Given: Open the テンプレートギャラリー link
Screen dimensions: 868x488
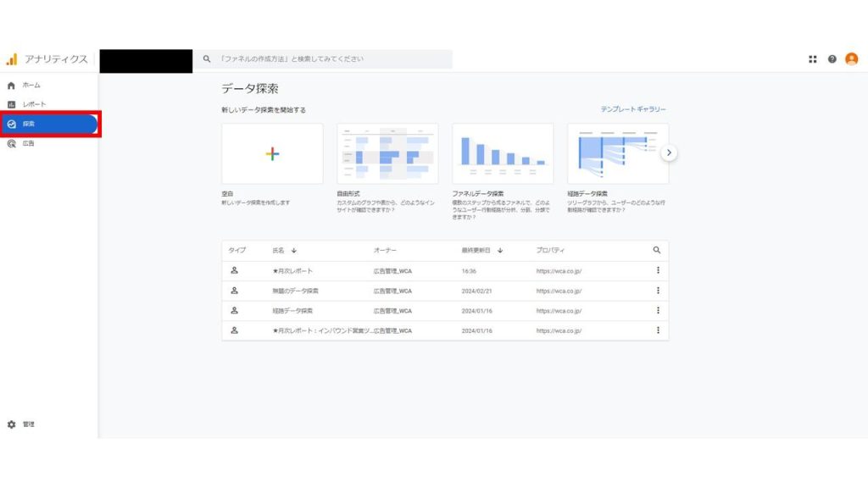Looking at the screenshot, I should (x=633, y=109).
